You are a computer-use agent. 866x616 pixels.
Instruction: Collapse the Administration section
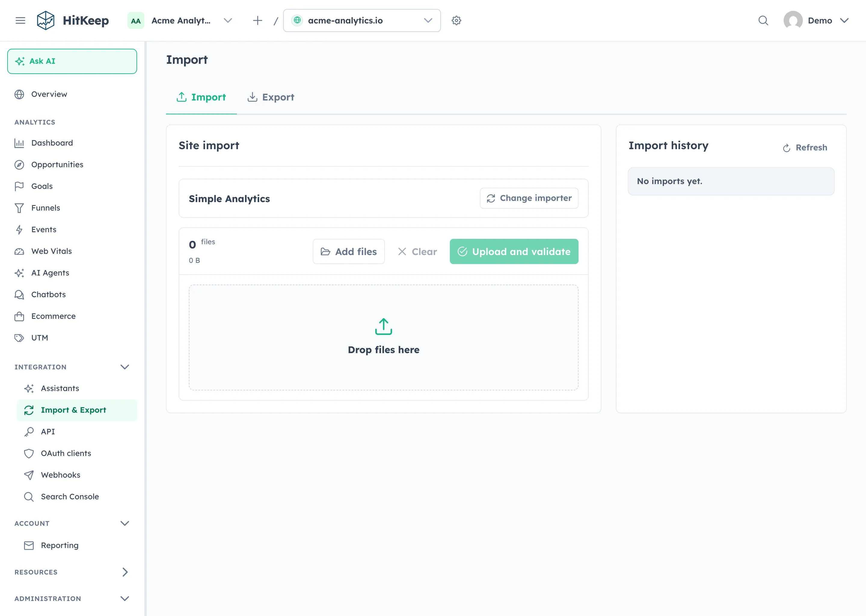[125, 599]
